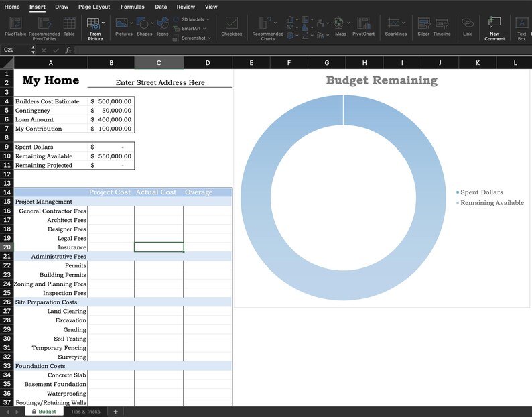Open Recommended PivotTables

click(x=44, y=29)
